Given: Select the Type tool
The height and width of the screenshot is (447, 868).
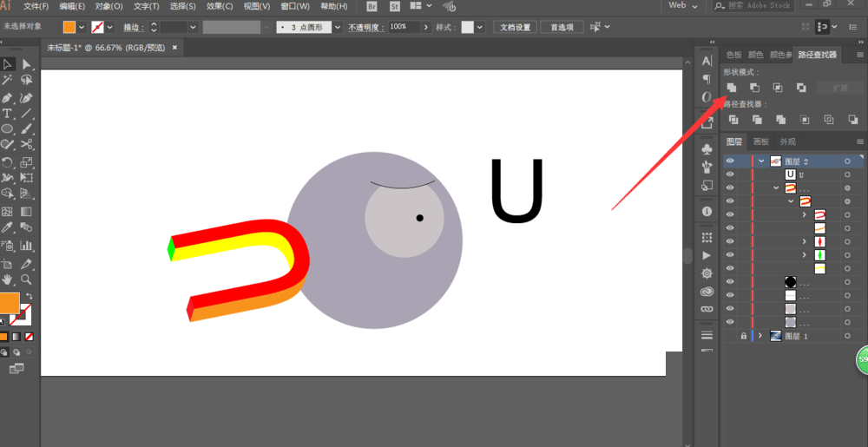Looking at the screenshot, I should click(x=7, y=114).
